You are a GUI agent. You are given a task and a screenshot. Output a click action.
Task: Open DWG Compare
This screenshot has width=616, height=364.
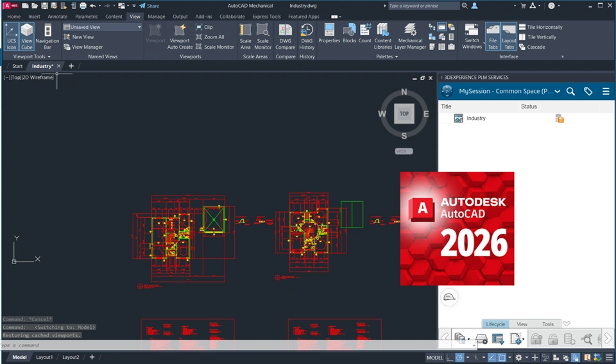(x=285, y=37)
